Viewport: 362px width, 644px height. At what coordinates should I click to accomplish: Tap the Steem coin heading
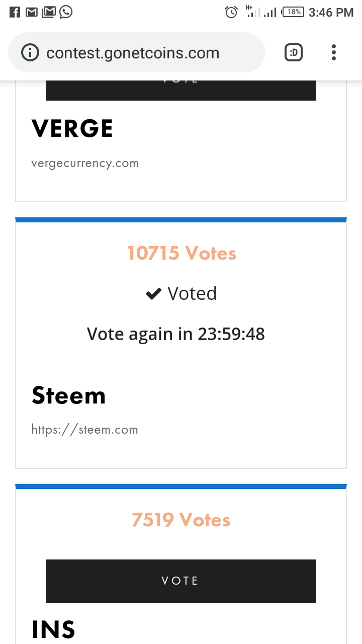click(69, 395)
